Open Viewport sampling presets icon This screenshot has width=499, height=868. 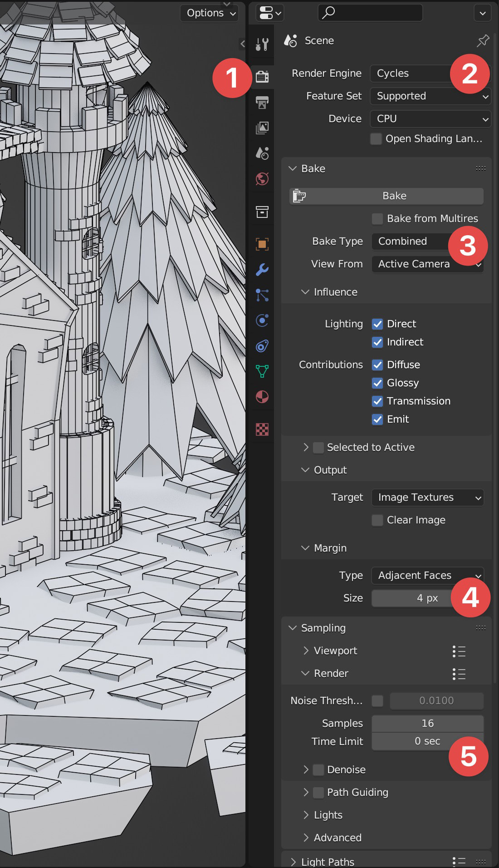point(459,651)
